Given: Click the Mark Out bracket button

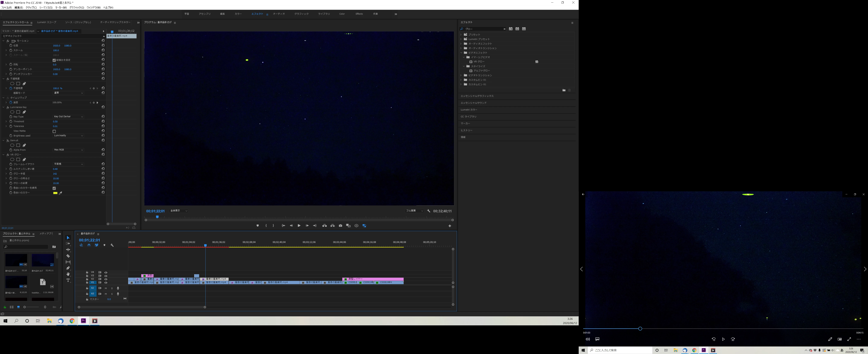Looking at the screenshot, I should pyautogui.click(x=273, y=226).
